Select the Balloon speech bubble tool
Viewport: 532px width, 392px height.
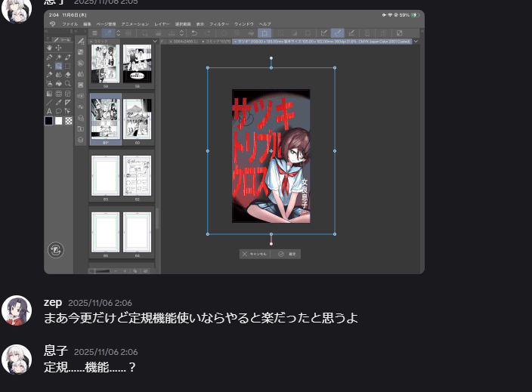58,111
